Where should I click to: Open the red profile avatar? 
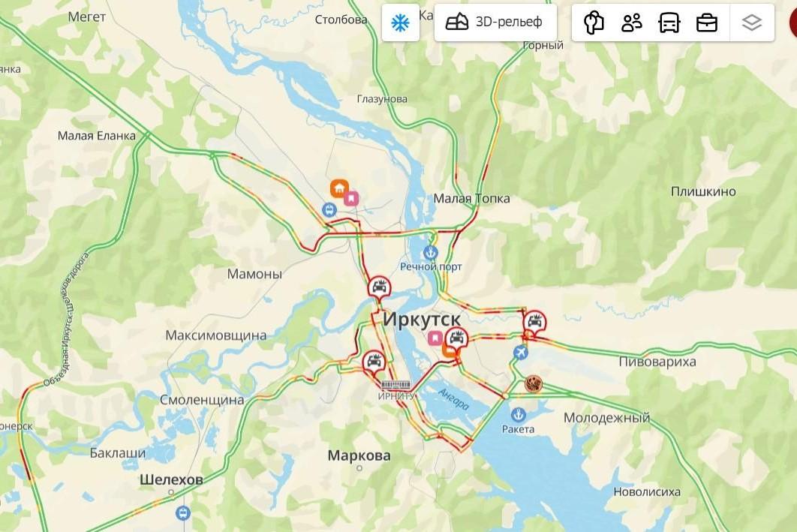(793, 23)
